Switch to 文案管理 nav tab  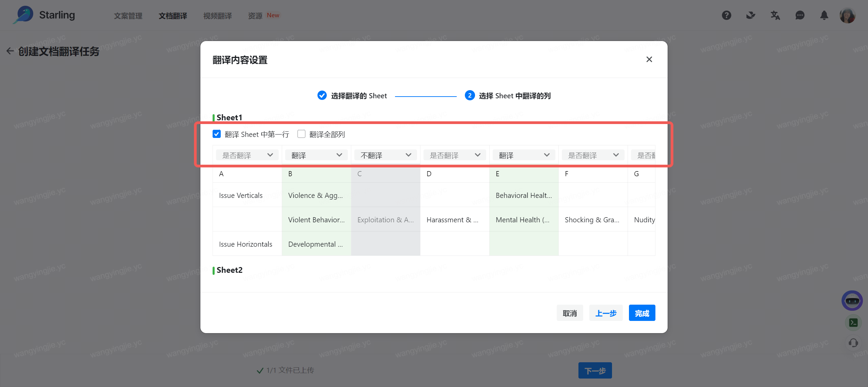pos(128,16)
